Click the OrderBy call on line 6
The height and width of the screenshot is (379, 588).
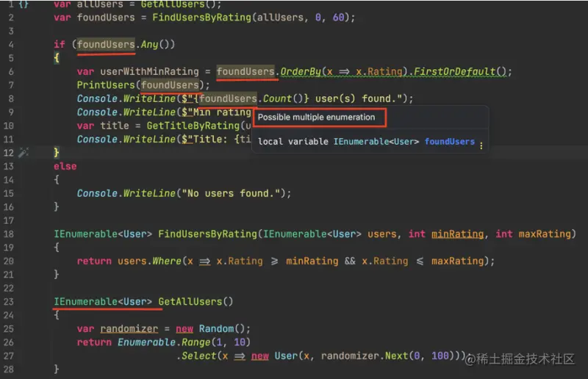(301, 71)
